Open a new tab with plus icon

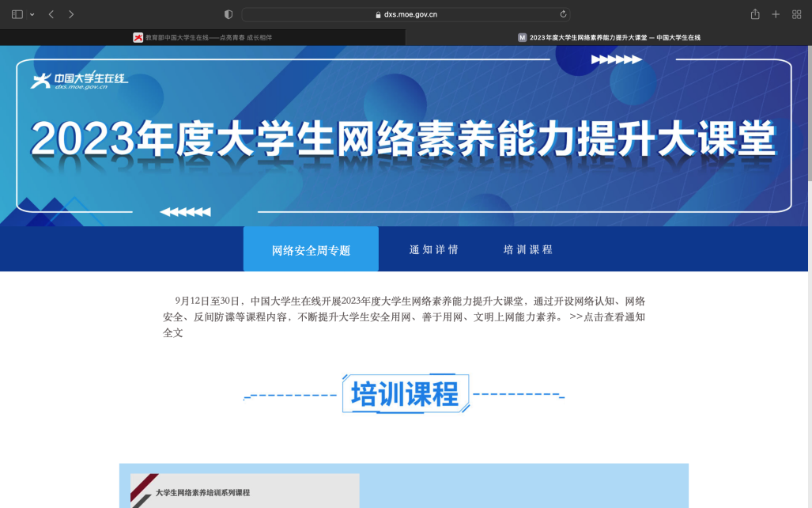776,14
